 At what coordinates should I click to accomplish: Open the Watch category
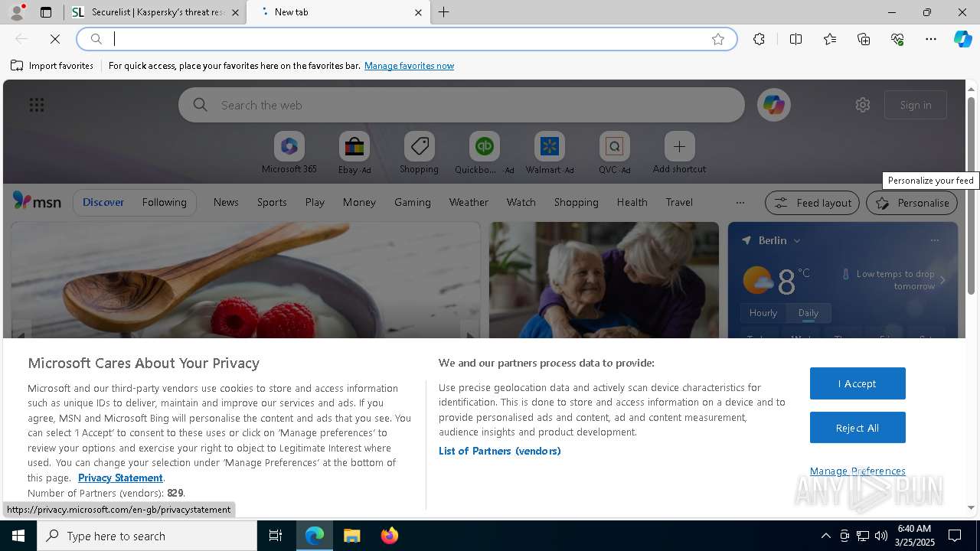tap(521, 202)
